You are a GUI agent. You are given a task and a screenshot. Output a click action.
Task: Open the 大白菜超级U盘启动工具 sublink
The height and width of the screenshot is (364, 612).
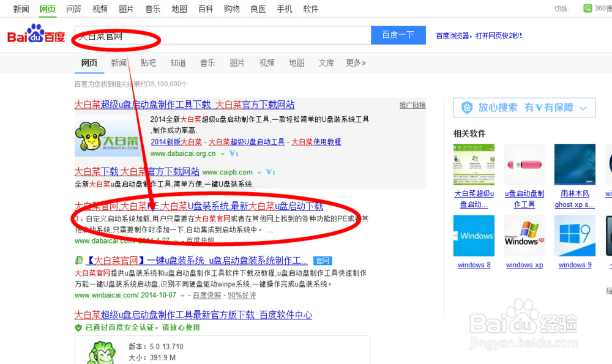click(246, 142)
